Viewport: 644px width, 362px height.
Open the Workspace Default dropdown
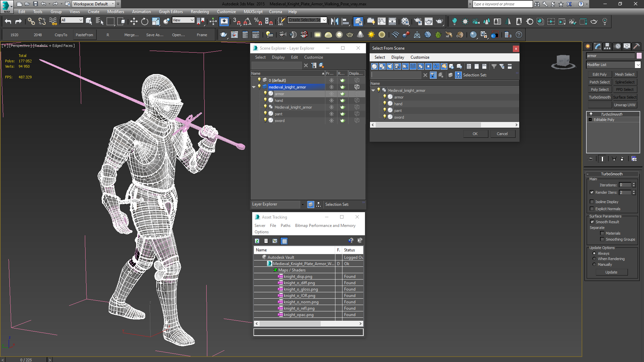[x=113, y=4]
